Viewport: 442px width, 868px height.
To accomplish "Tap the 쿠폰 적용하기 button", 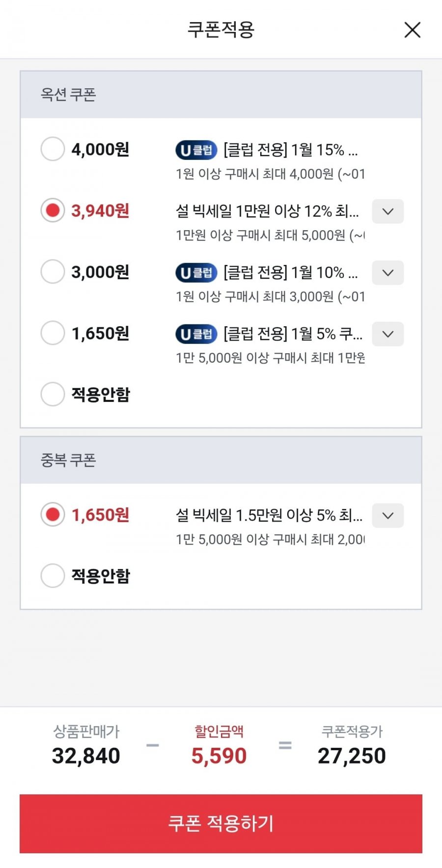I will [x=221, y=823].
